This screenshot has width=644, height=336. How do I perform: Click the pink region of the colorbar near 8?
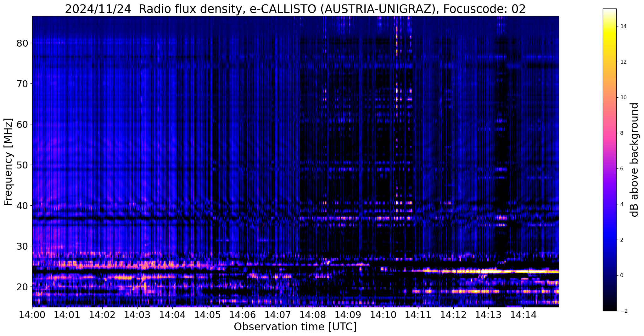click(x=609, y=133)
